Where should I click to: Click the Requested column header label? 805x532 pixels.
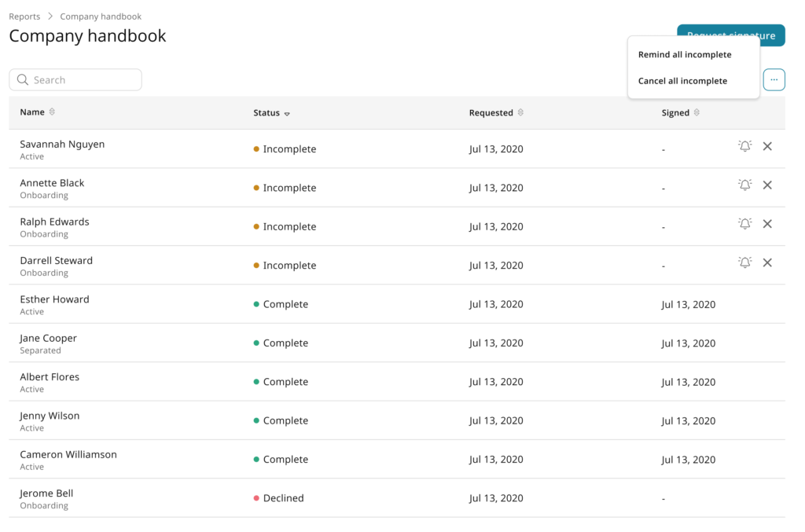click(491, 112)
